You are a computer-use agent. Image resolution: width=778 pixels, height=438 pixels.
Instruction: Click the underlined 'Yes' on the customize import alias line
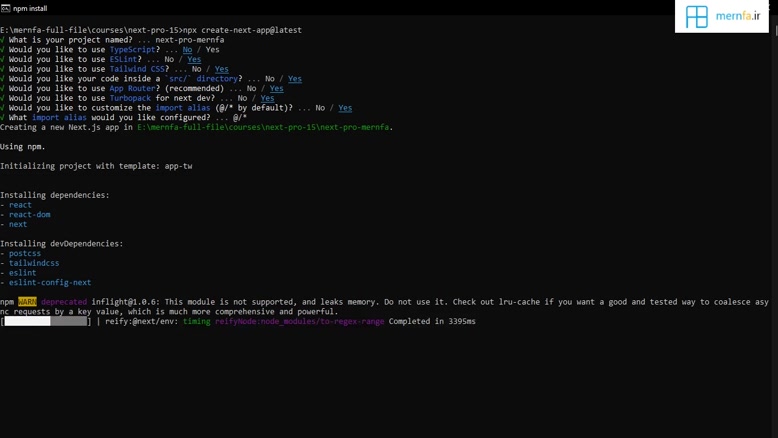click(345, 108)
